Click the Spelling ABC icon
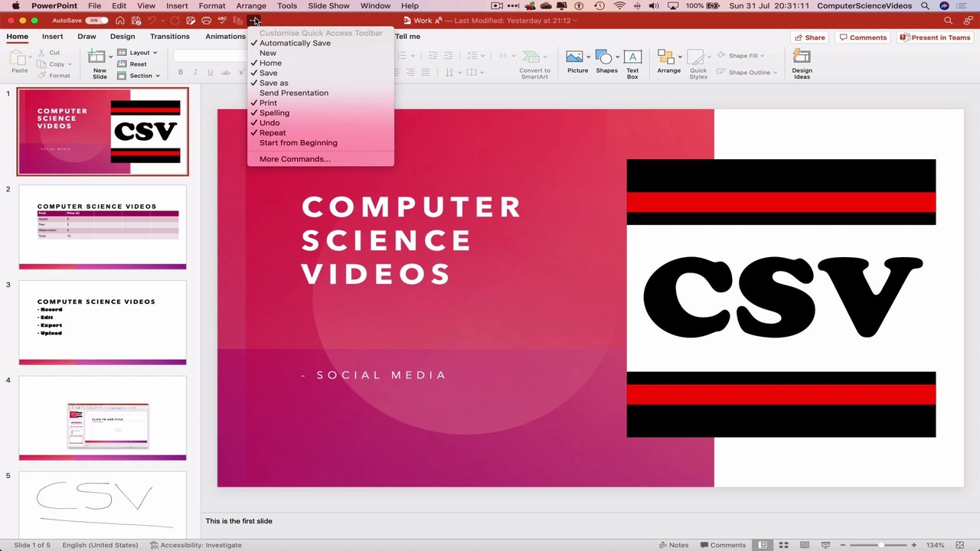980x551 pixels. [x=222, y=21]
